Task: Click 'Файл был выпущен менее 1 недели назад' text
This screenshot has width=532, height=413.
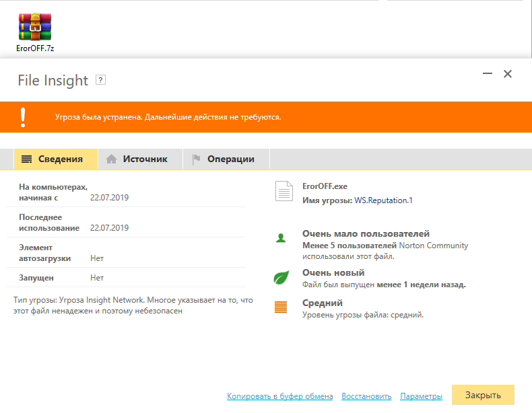Action: coord(384,285)
